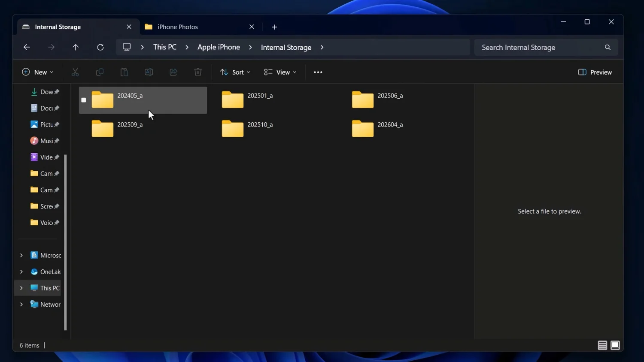This screenshot has height=362, width=644.
Task: Open the See more three-dot menu
Action: click(318, 72)
